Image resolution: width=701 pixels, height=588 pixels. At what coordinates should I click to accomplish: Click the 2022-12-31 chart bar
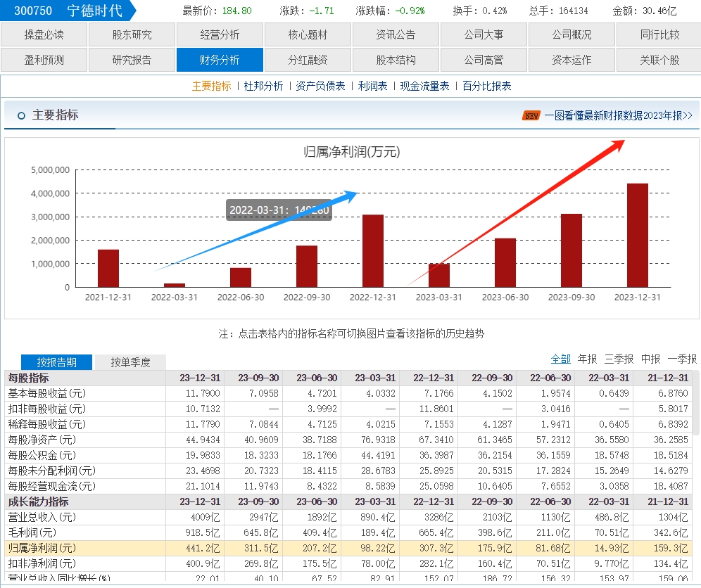(x=373, y=250)
